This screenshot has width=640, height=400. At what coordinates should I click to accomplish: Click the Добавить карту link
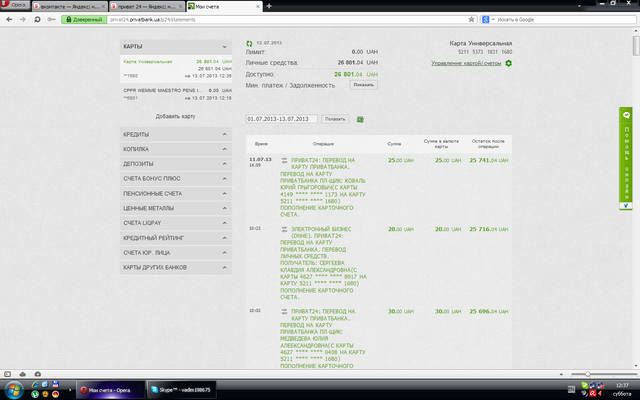tap(176, 116)
